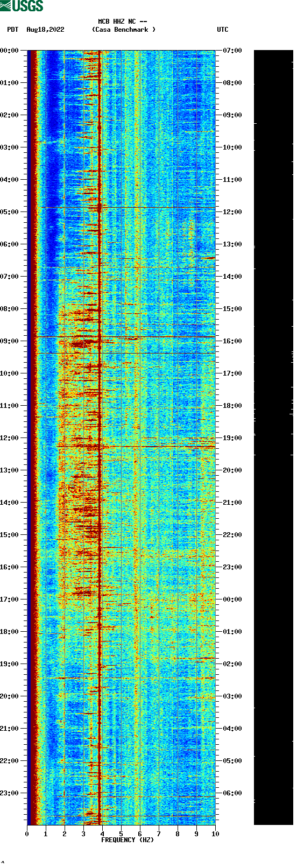Click the 'PDT' timezone label
The width and height of the screenshot is (297, 868).
pos(12,30)
